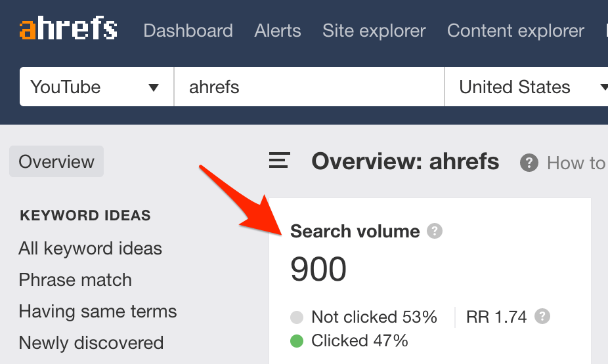Open the Phrase match report
608x364 pixels.
coord(76,279)
